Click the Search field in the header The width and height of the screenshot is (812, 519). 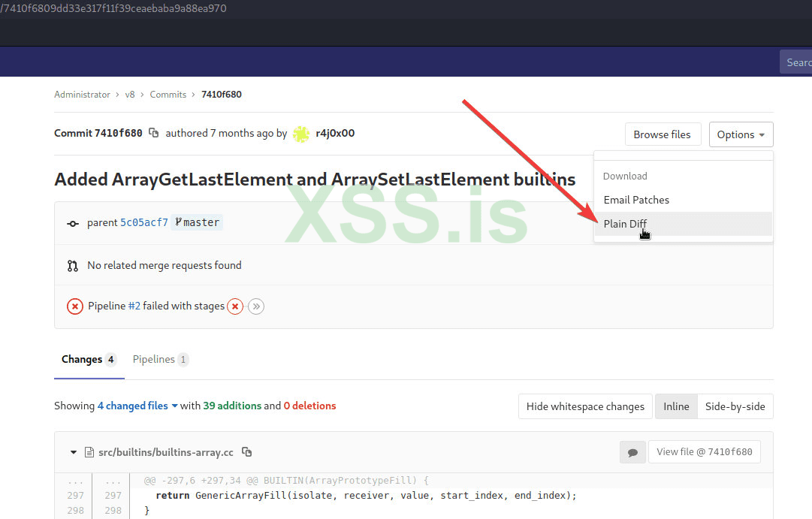pos(796,62)
